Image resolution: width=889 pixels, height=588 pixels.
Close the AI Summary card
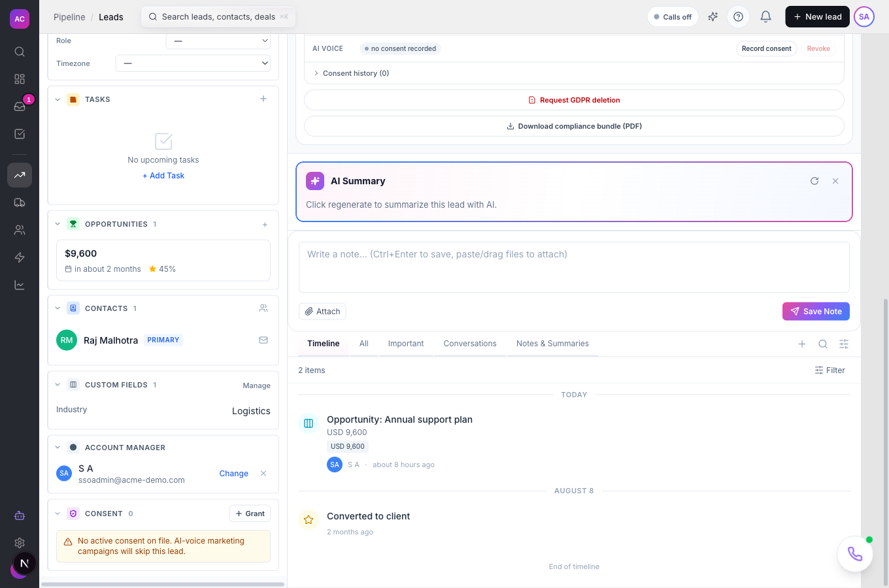835,181
